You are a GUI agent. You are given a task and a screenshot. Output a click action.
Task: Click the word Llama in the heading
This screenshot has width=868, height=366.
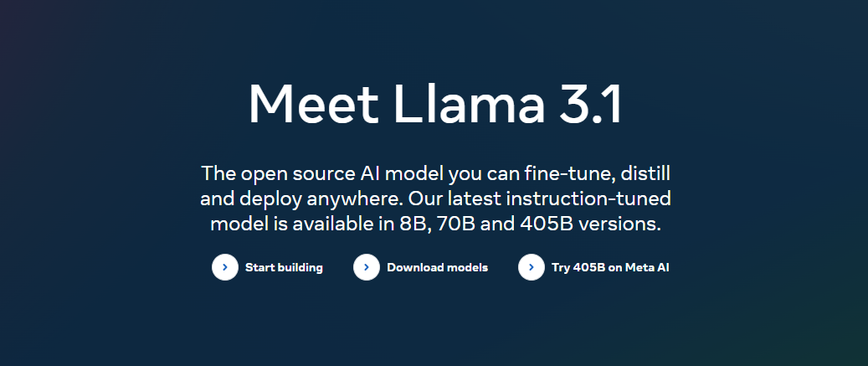[x=470, y=104]
